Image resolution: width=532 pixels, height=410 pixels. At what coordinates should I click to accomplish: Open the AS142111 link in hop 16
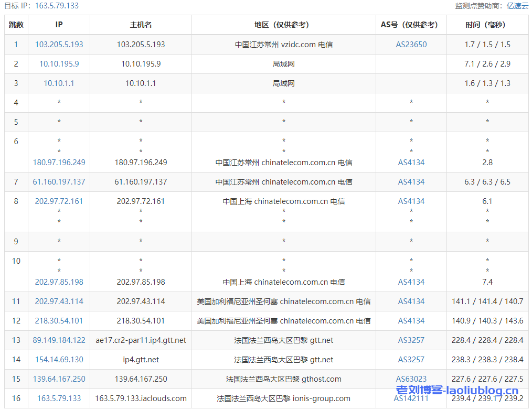point(411,398)
